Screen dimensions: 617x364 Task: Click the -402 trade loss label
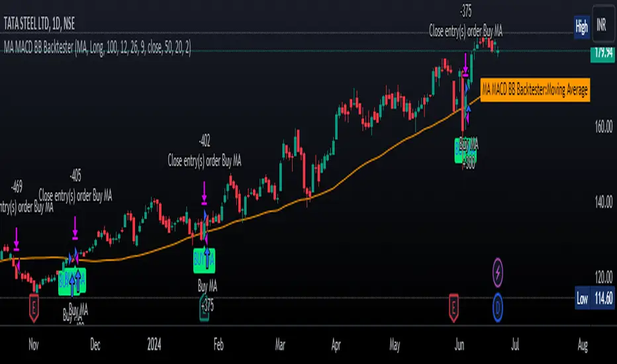point(204,140)
